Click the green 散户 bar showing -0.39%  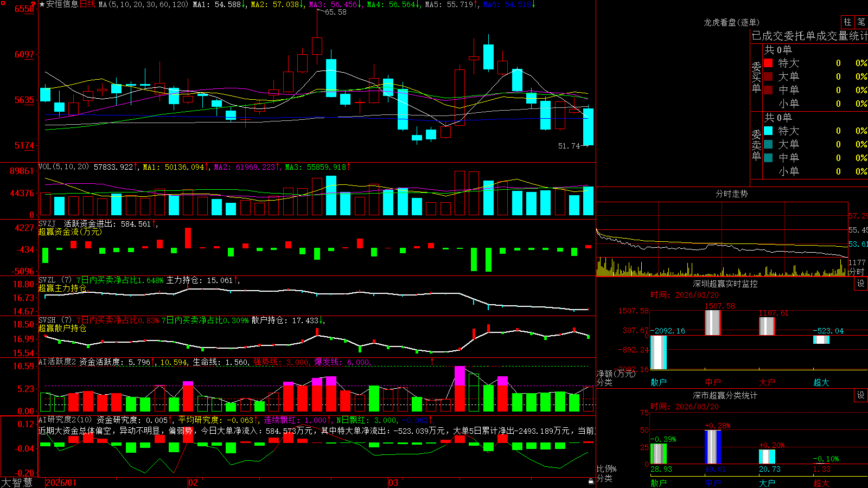659,454
